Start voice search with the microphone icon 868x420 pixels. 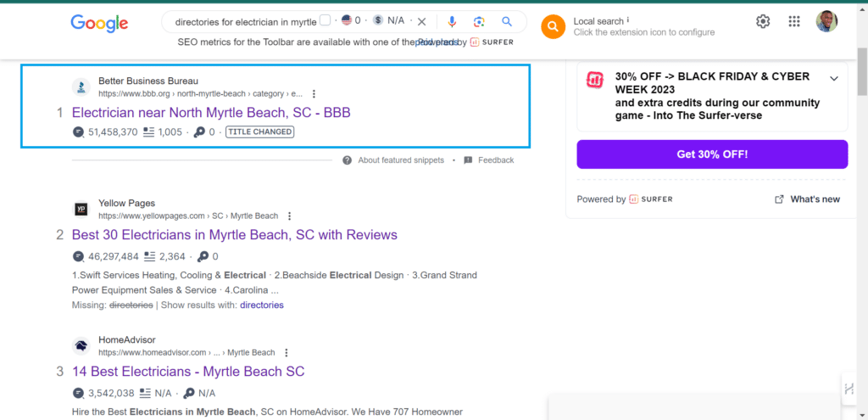452,21
